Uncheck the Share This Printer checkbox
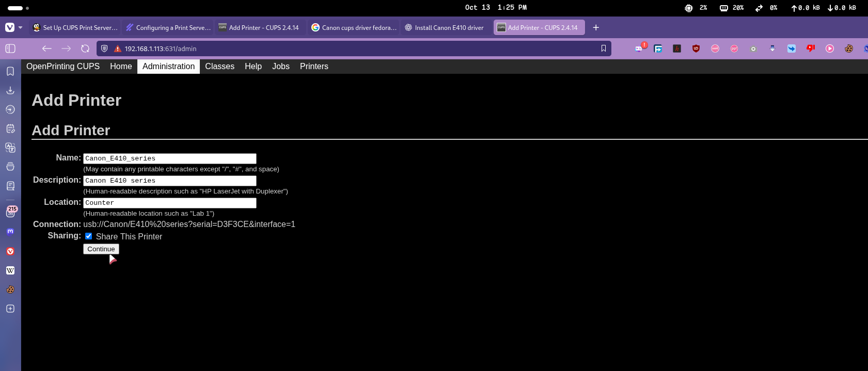Screen dimensions: 868x371 pos(89,236)
